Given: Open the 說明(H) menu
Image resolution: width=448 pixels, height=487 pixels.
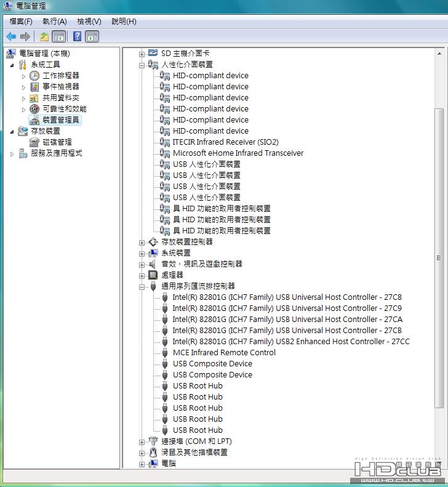Looking at the screenshot, I should (124, 22).
